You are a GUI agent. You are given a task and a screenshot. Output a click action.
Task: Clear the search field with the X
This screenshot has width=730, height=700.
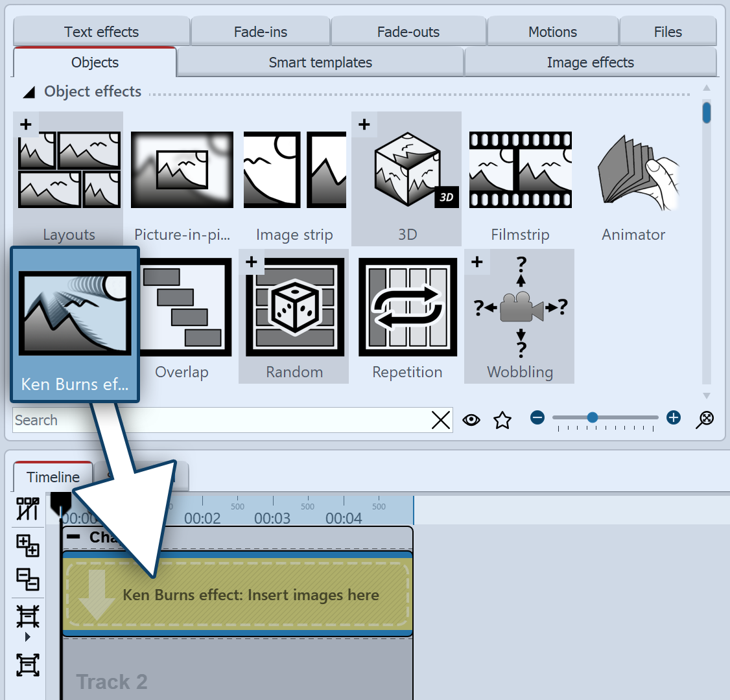(441, 420)
